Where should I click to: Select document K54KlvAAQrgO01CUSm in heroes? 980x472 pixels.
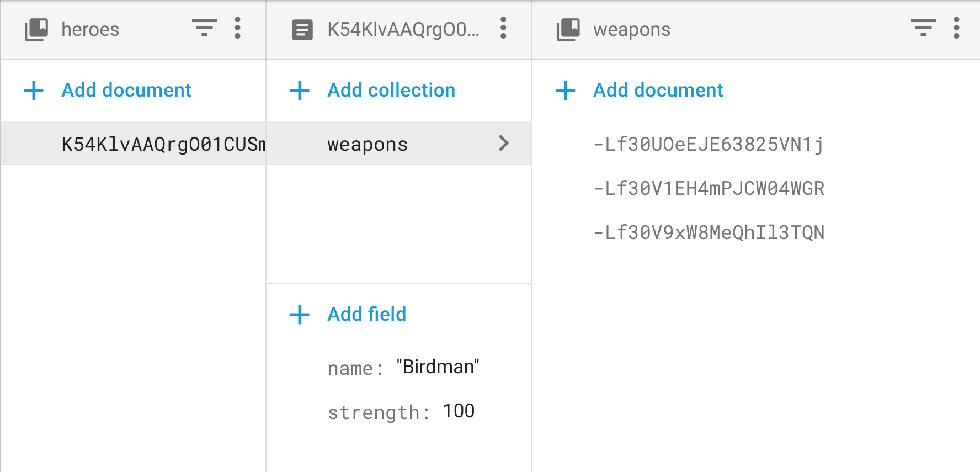tap(163, 144)
